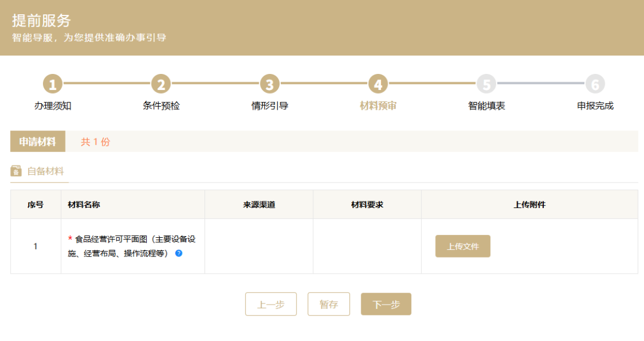The width and height of the screenshot is (644, 341).
Task: Go back with the 上一步 button
Action: coord(271,304)
